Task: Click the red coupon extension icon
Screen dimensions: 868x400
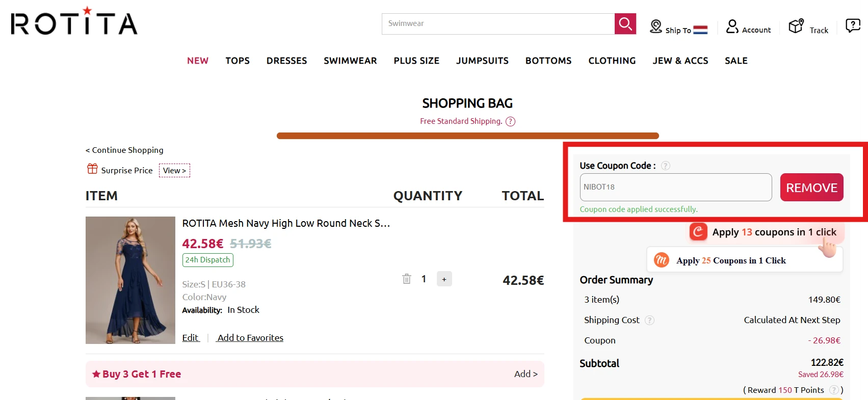Action: [698, 232]
